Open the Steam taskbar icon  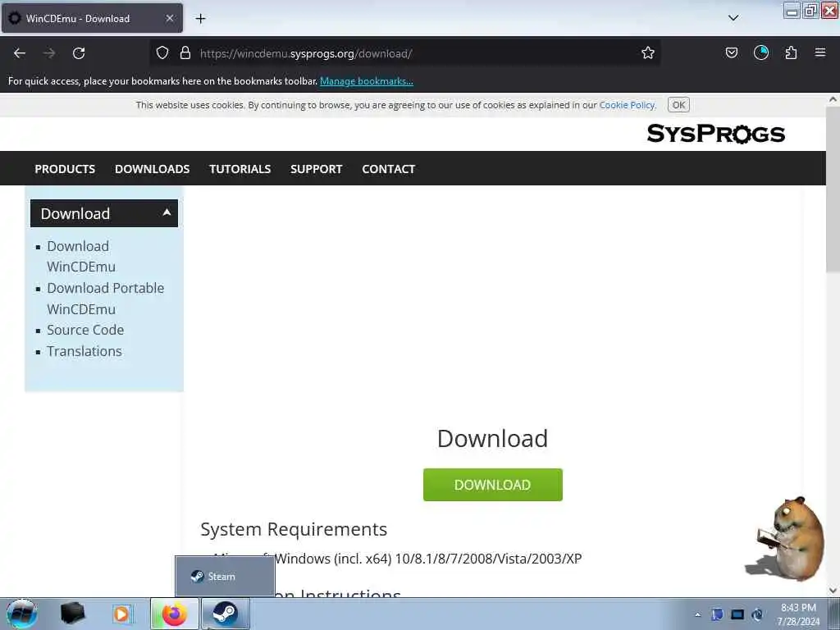[x=225, y=614]
